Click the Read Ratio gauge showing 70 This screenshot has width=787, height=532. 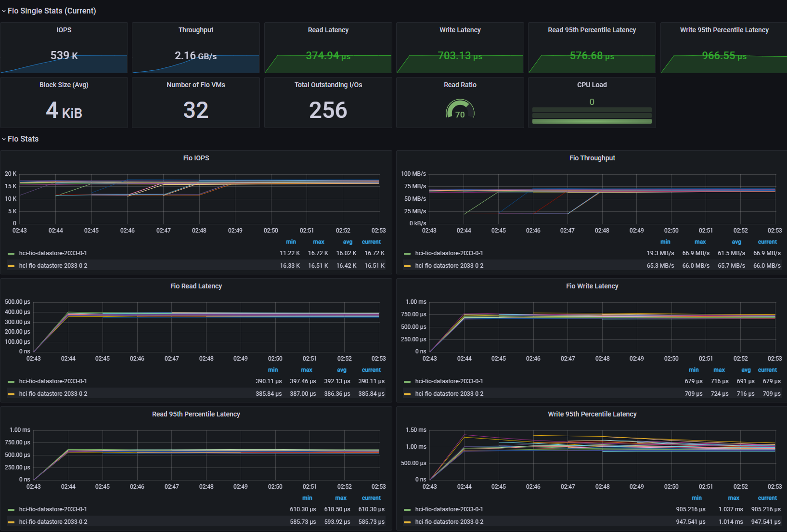click(x=460, y=109)
